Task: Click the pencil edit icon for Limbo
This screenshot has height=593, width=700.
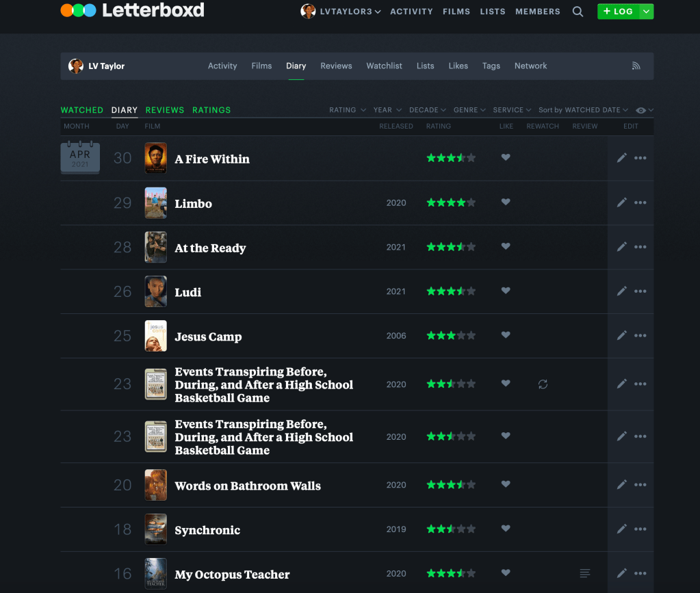Action: (621, 202)
